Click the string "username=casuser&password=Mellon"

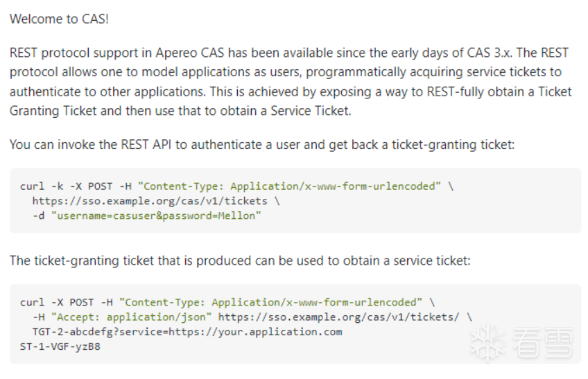[x=156, y=216]
